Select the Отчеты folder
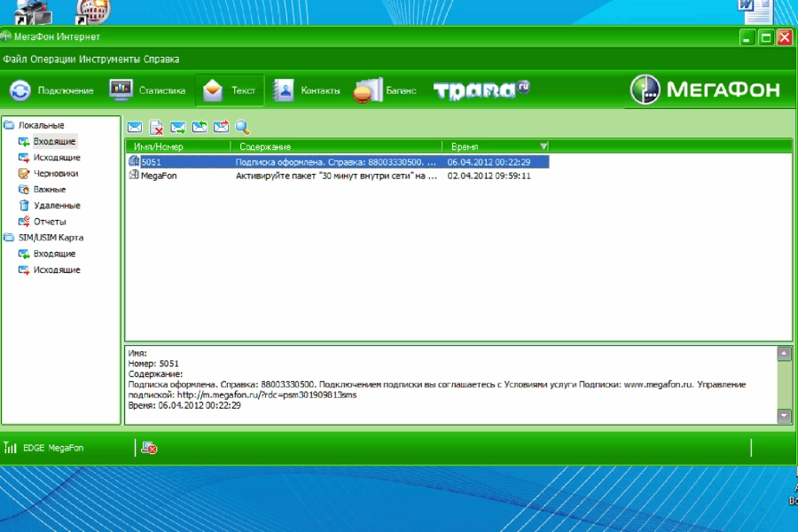 point(50,222)
